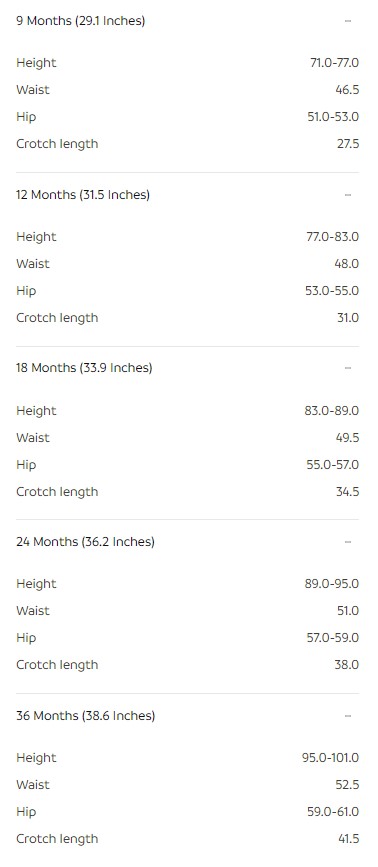Select the 36 Months (38.6 Inches) header
378x867 pixels.
click(x=86, y=715)
